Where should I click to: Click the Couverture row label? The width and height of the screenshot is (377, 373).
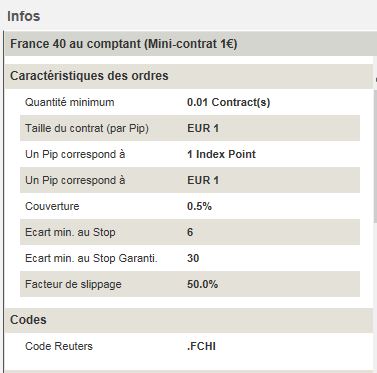pyautogui.click(x=52, y=206)
